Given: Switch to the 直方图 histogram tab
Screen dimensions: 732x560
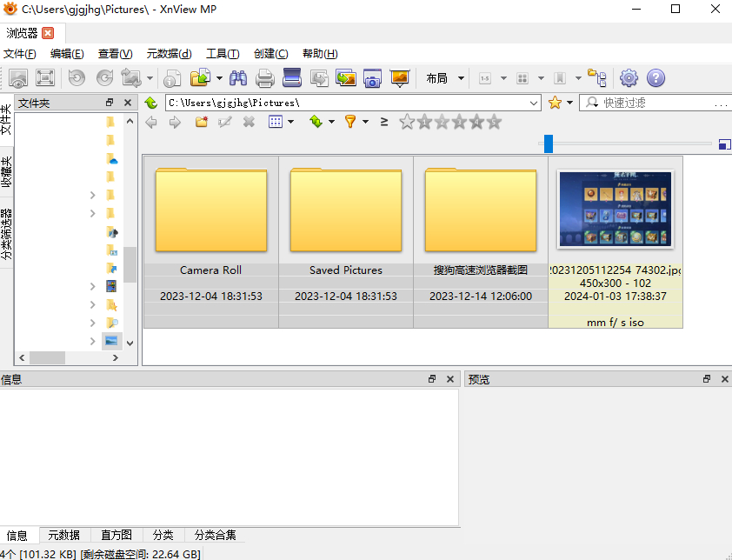Looking at the screenshot, I should [116, 535].
